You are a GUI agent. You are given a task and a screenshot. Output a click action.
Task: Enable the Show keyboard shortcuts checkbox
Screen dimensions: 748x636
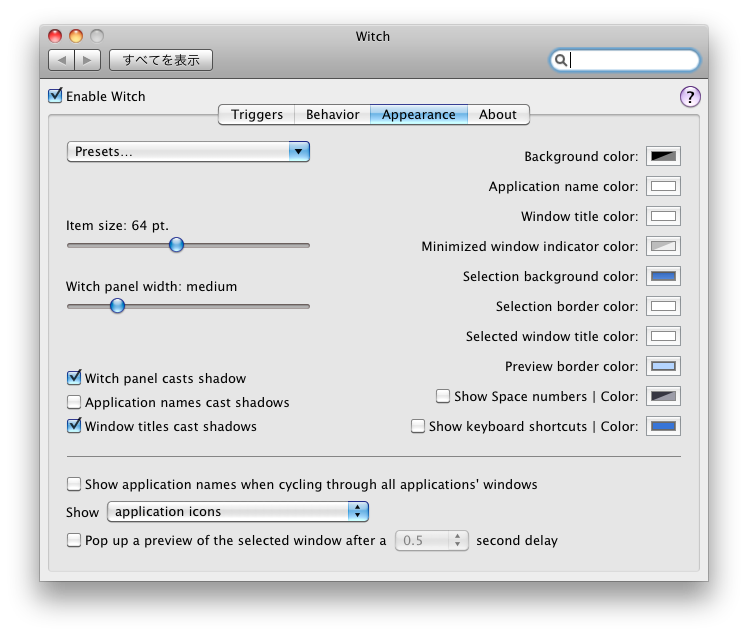tap(418, 426)
